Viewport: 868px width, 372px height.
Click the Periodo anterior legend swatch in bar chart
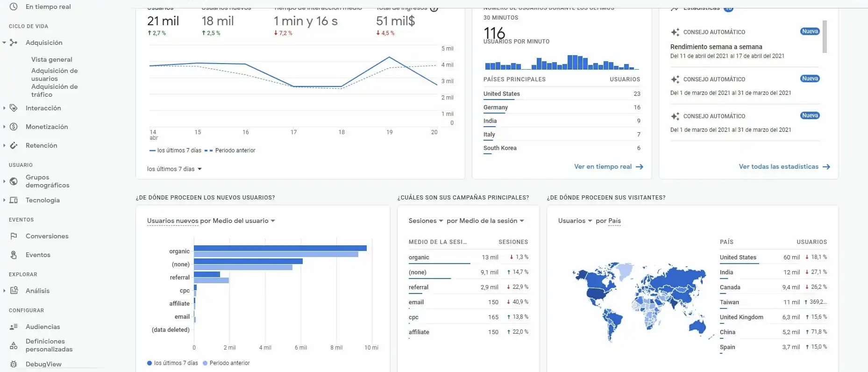[x=205, y=363]
